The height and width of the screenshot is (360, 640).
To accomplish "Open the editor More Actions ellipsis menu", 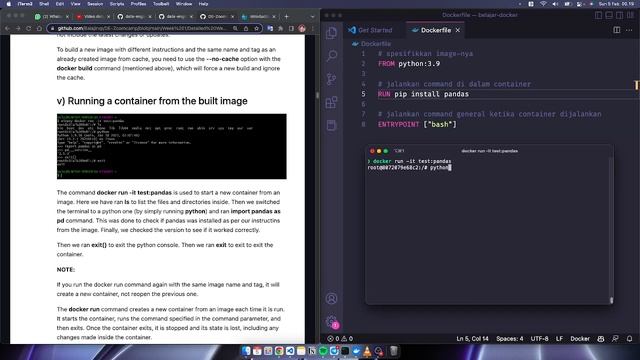I will (629, 30).
